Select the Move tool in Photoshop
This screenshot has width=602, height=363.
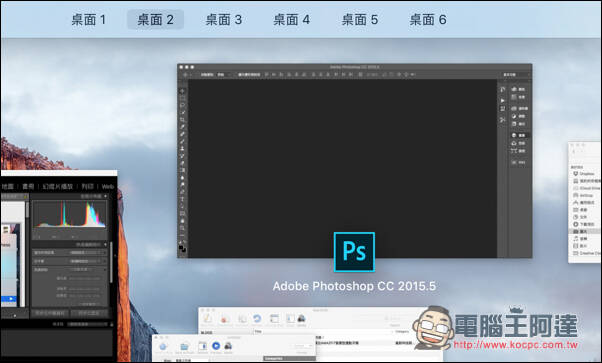(x=182, y=91)
